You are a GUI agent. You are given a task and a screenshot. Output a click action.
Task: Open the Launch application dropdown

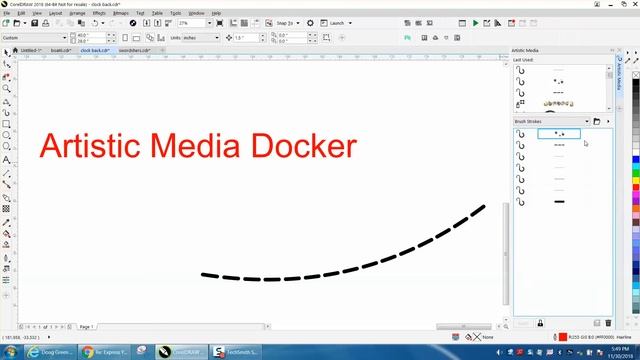click(350, 23)
